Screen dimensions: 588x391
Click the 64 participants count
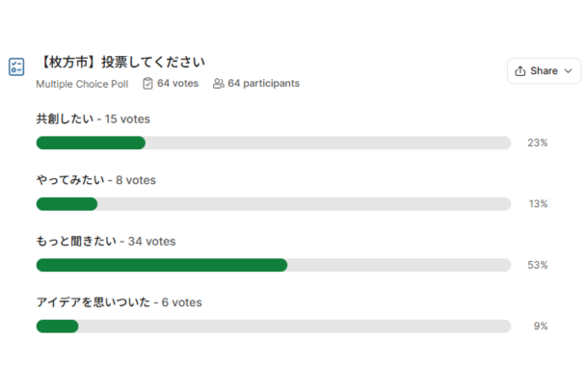[x=263, y=83]
